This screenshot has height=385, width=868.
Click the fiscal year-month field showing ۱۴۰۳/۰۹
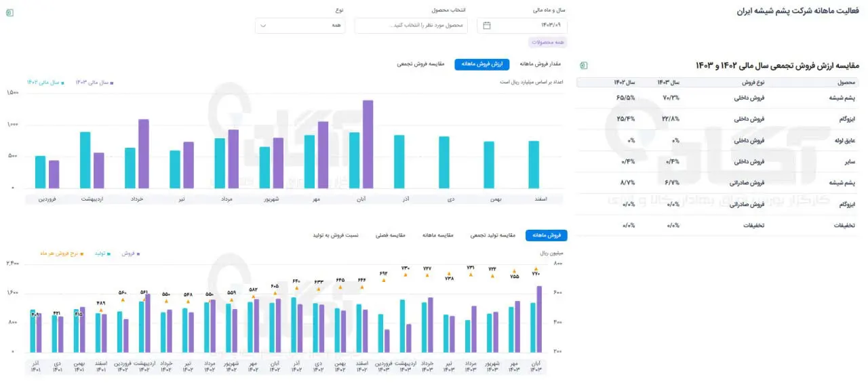click(x=522, y=26)
